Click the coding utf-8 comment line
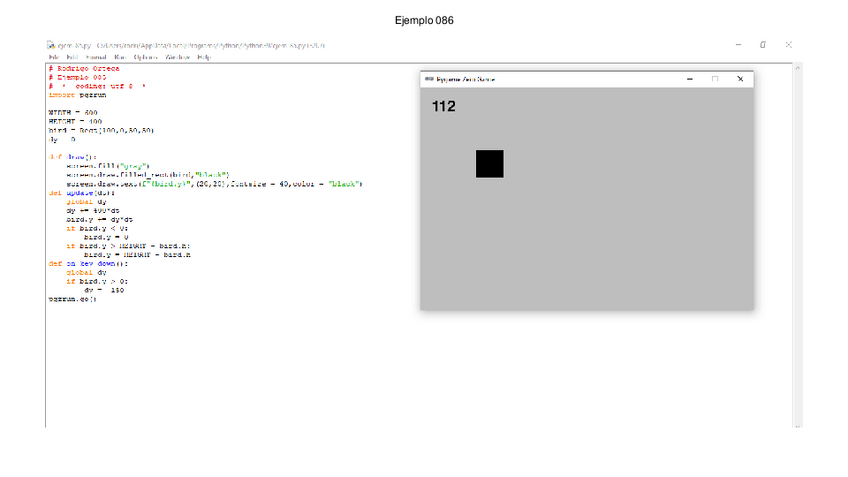The image size is (848, 477). (97, 86)
